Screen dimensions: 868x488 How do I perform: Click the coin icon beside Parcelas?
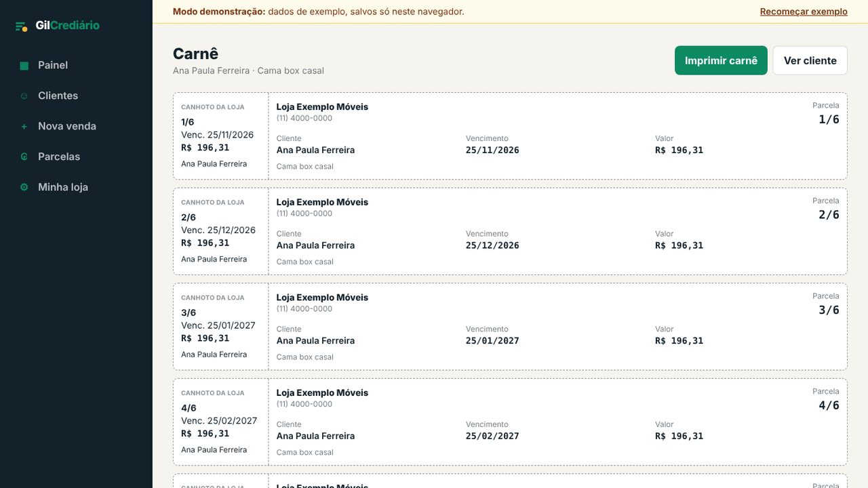click(x=24, y=157)
